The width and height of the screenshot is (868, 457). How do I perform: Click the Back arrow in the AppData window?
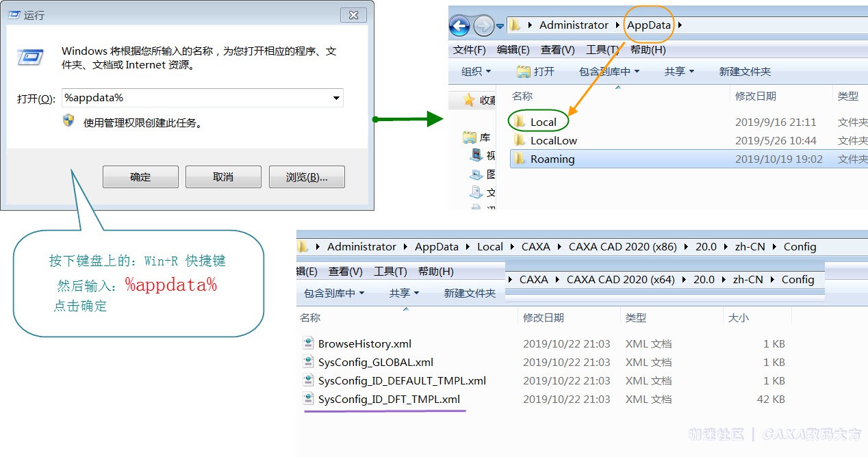point(459,26)
